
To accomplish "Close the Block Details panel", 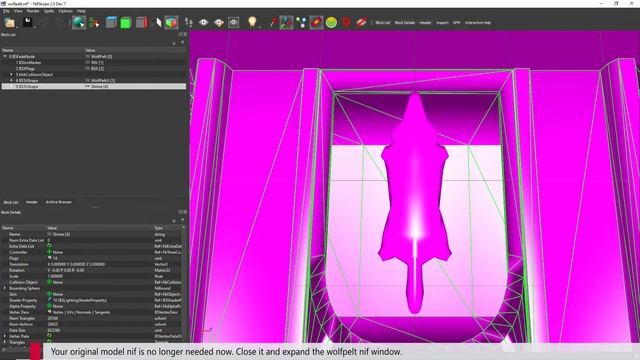I will (185, 212).
